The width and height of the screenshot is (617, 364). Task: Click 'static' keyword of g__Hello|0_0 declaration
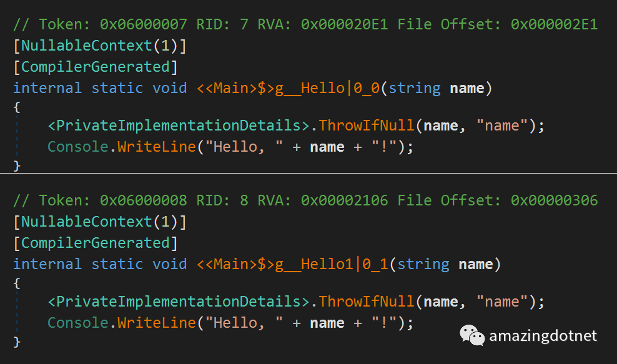(x=117, y=88)
